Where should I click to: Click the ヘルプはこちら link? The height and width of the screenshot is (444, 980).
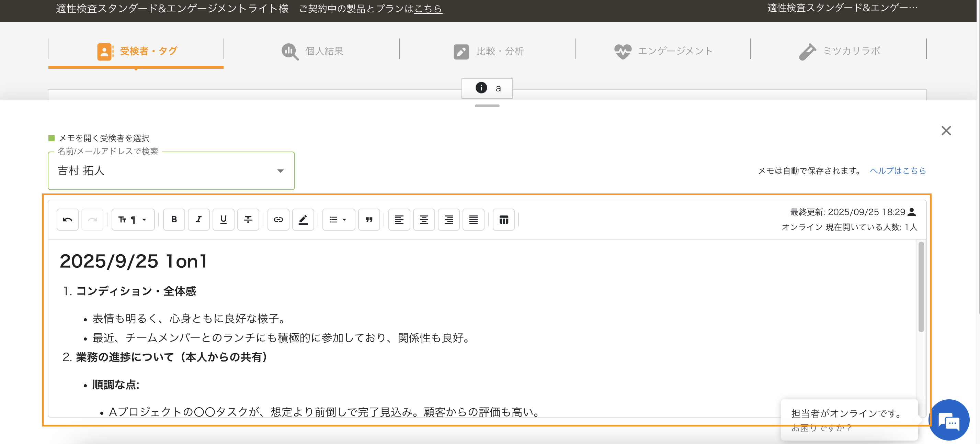(x=898, y=171)
